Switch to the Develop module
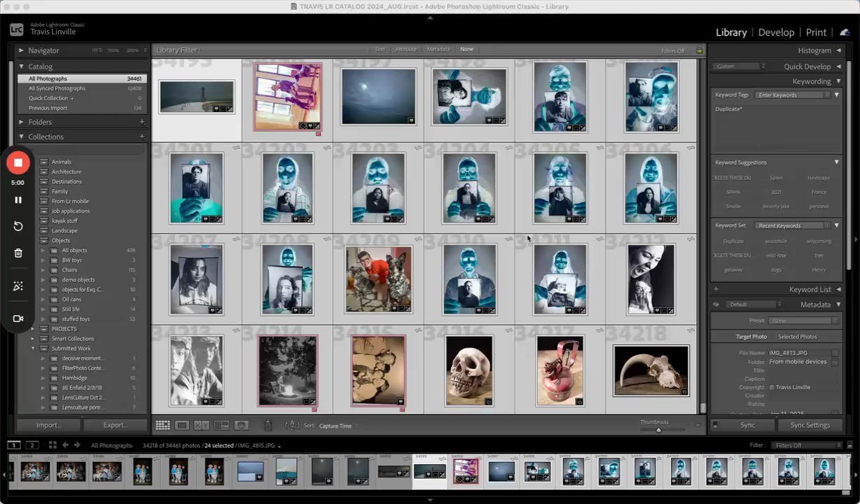860x504 pixels. point(776,32)
